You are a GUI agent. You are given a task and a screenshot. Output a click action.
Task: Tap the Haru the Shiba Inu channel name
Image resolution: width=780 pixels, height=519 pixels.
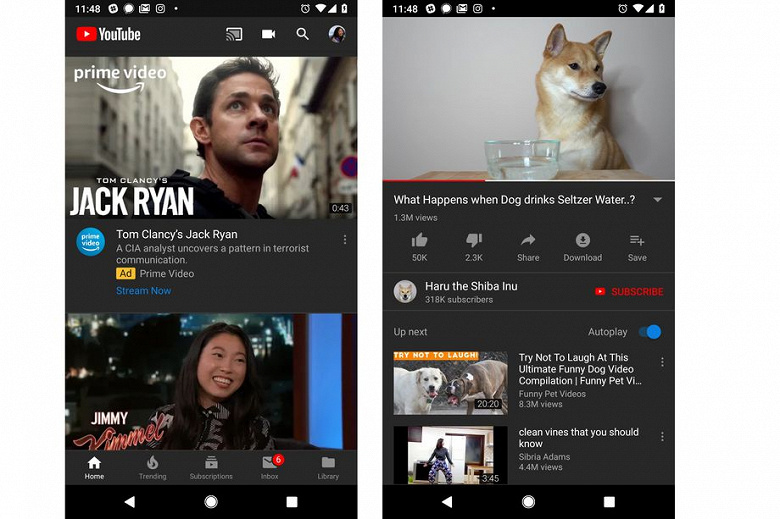(471, 286)
